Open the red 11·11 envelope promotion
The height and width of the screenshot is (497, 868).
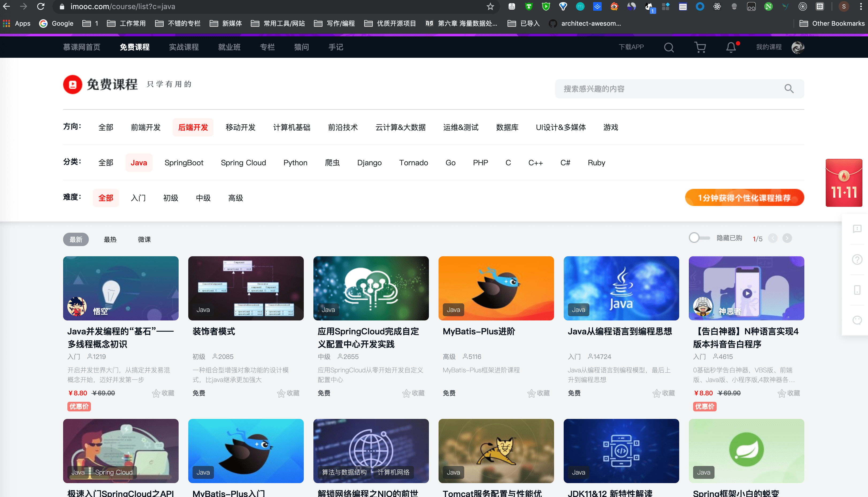click(x=844, y=183)
